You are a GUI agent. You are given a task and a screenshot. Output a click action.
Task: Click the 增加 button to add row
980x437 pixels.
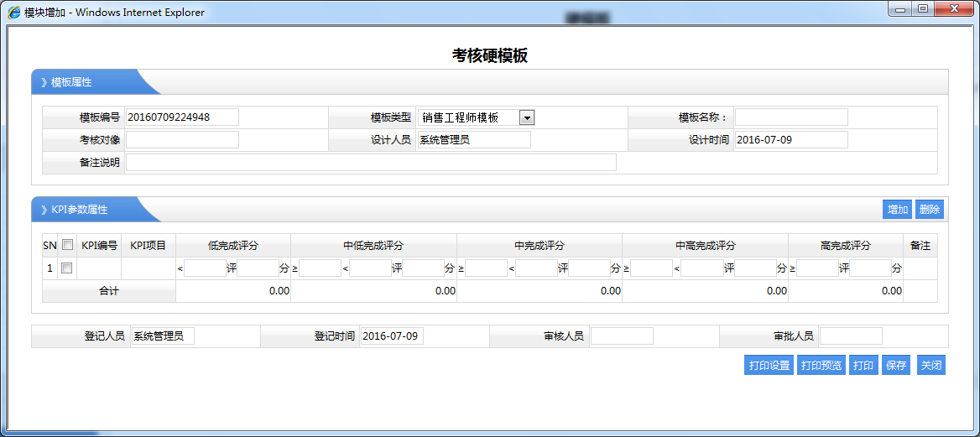click(898, 210)
